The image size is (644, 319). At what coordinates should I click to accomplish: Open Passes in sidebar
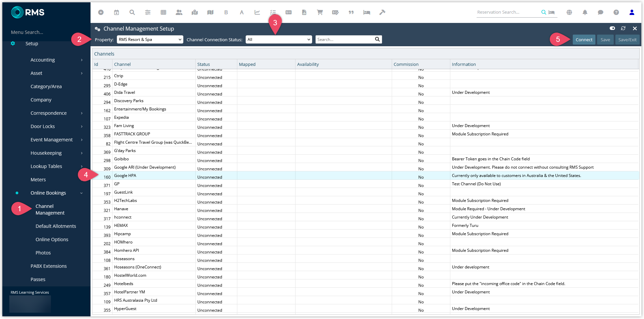[38, 279]
